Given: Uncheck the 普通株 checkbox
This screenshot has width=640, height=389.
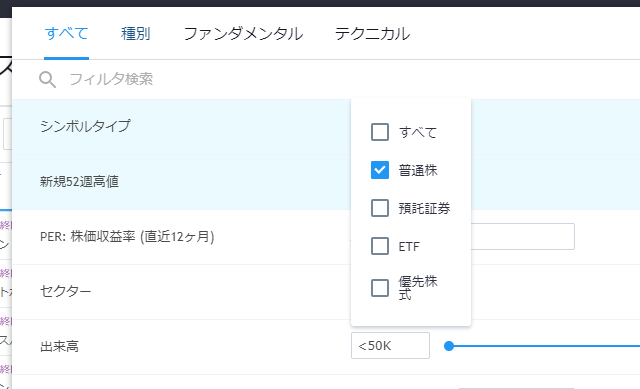Looking at the screenshot, I should click(x=380, y=170).
